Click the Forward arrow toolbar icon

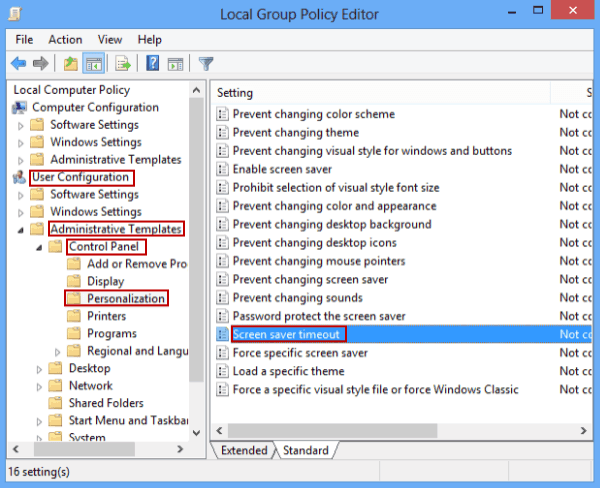(41, 63)
